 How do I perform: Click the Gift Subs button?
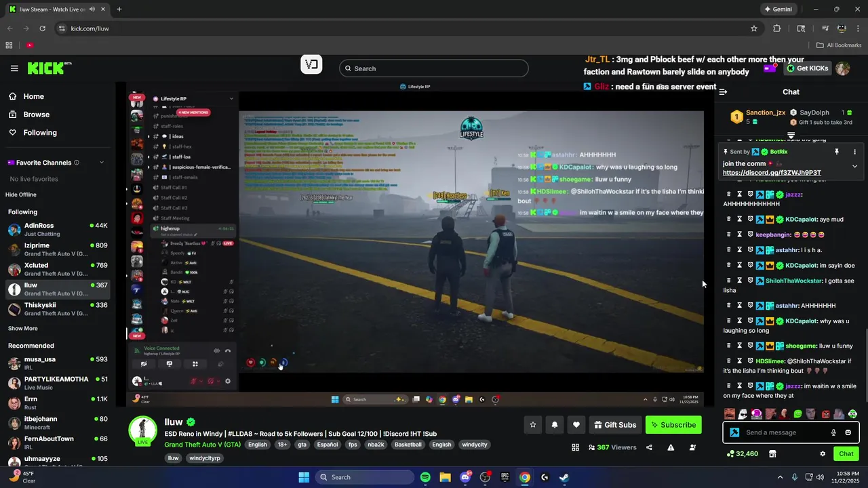(615, 425)
